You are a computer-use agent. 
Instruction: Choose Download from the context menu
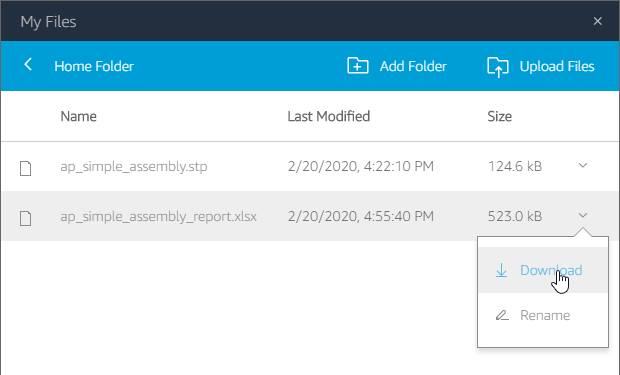543,270
